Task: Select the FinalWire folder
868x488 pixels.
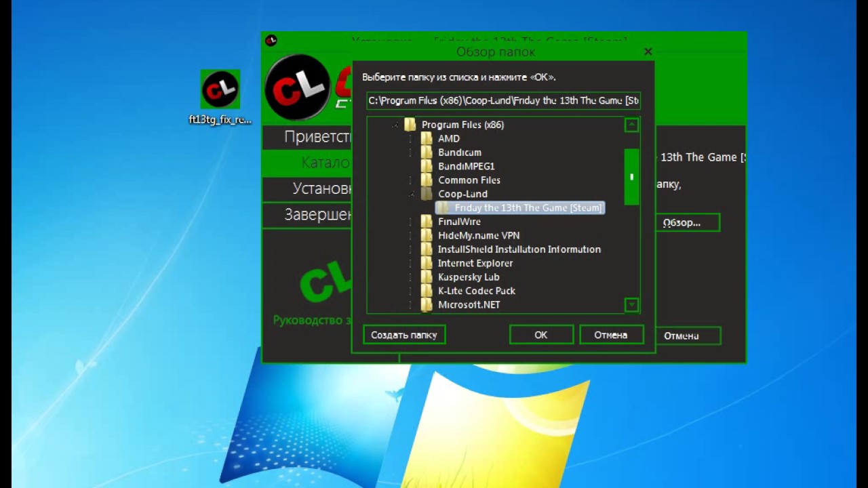Action: tap(459, 222)
